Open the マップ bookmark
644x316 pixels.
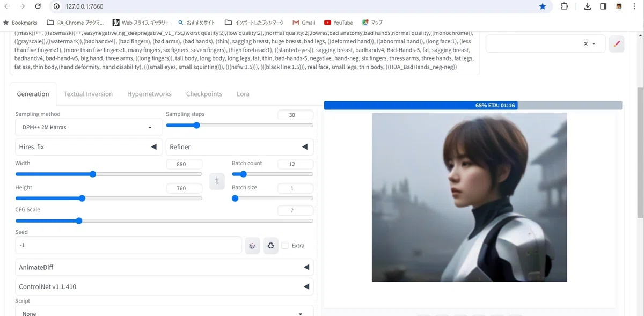(x=372, y=23)
